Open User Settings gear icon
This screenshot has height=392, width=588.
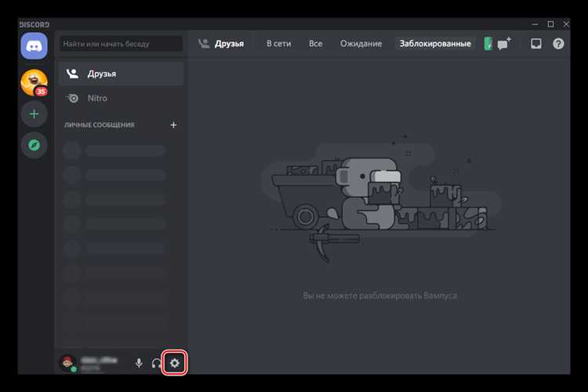click(175, 363)
